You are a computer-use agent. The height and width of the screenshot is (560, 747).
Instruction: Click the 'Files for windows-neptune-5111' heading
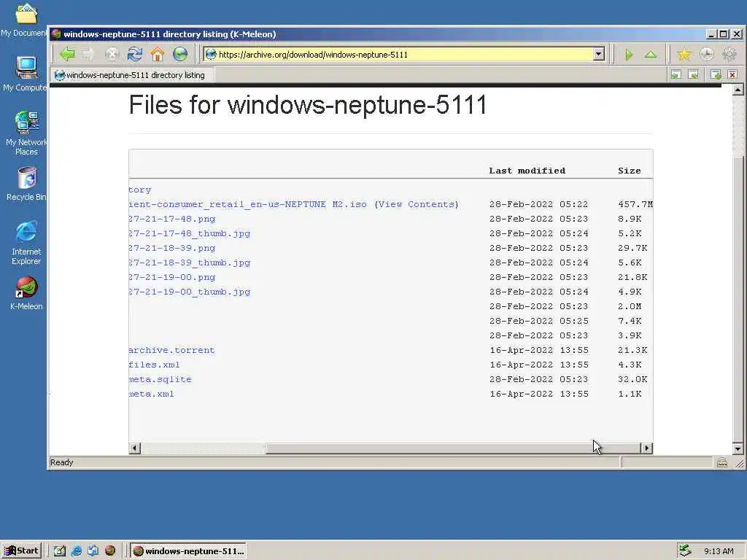(308, 105)
